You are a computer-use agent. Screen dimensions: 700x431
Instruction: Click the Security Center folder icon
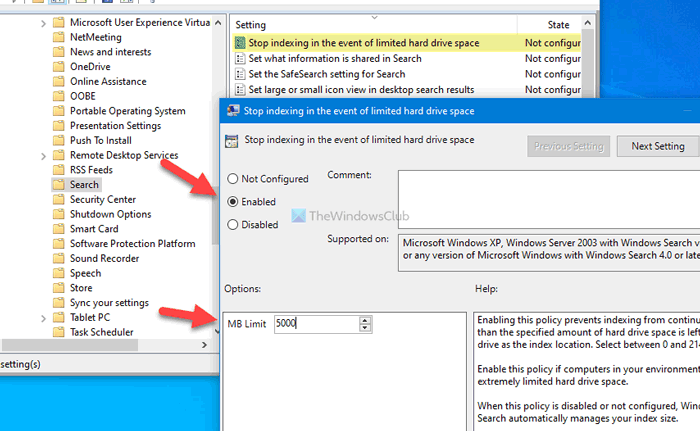[58, 199]
